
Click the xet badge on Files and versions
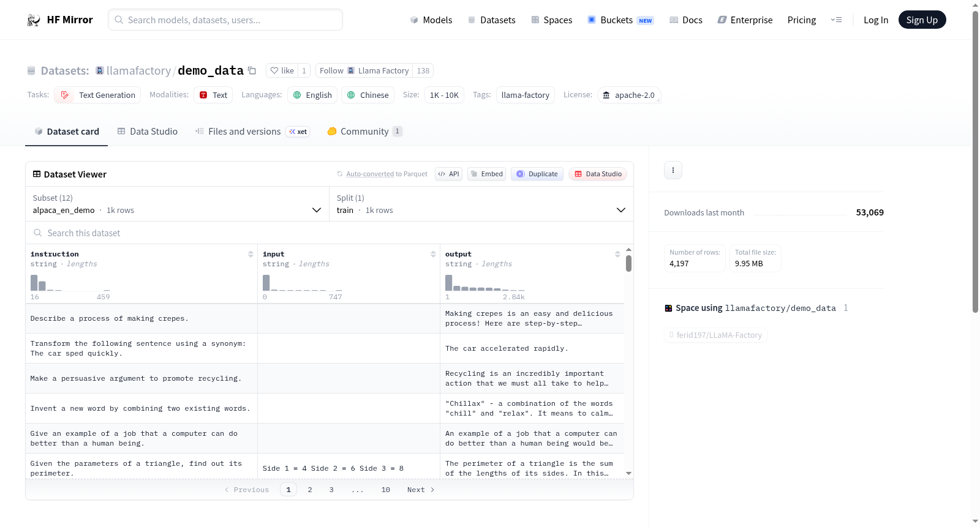[298, 132]
